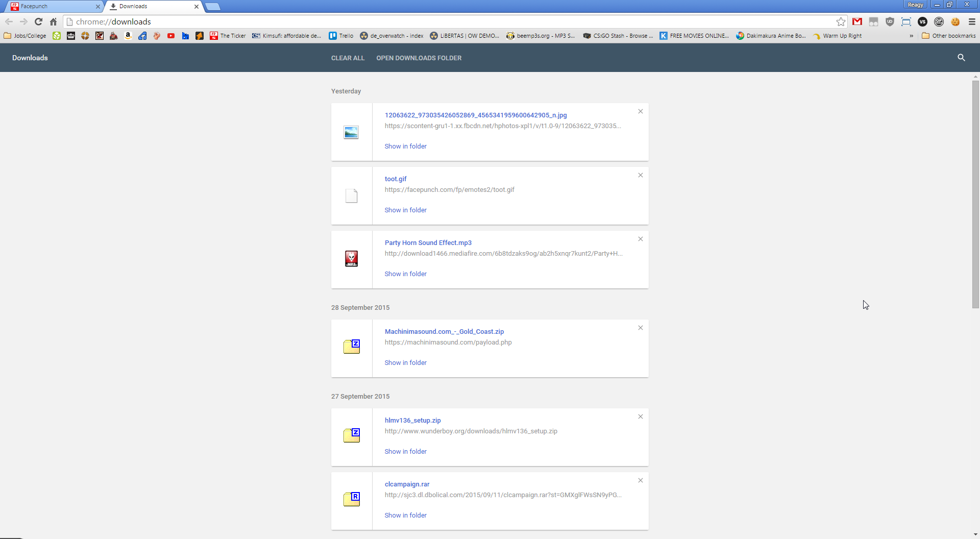Click the hlmv136_setup.zip archive icon
Viewport: 980px width, 539px height.
352,435
